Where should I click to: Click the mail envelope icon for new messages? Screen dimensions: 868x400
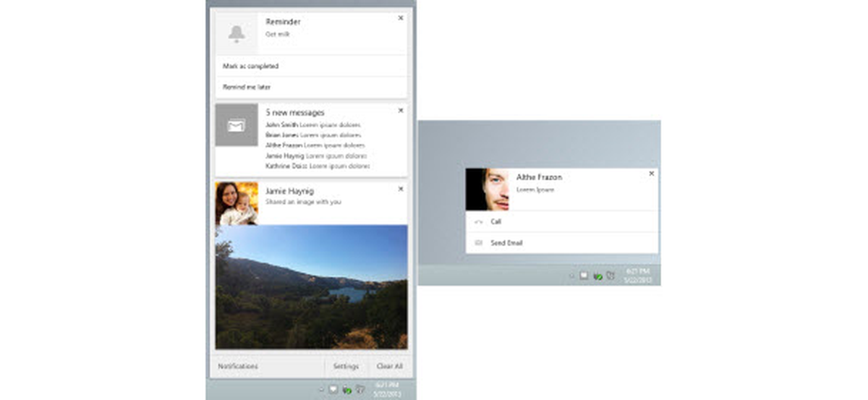237,126
